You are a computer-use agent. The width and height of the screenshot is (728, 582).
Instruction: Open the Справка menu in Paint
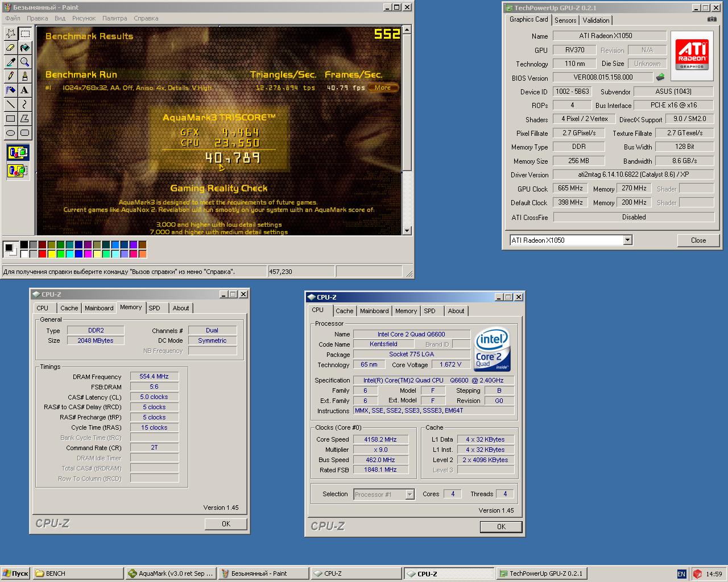(146, 18)
